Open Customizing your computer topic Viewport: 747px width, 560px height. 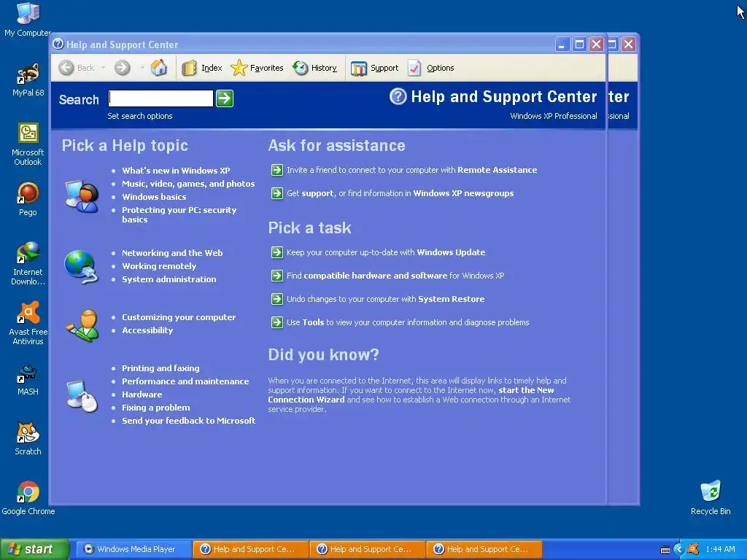[179, 317]
